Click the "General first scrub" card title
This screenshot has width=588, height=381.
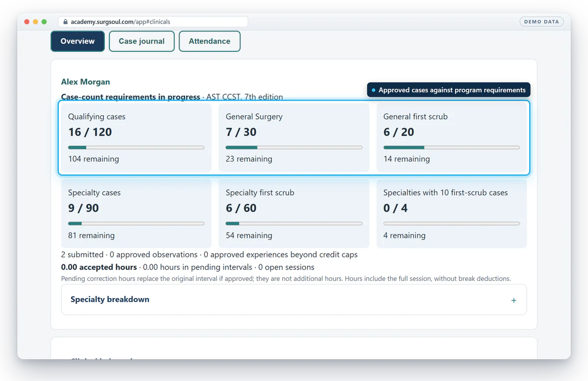tap(416, 117)
